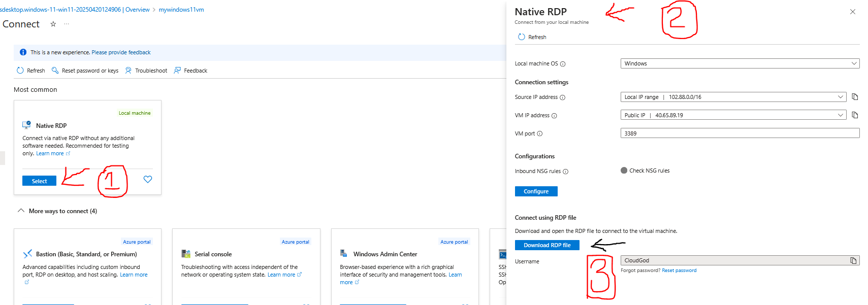
Task: Open Learn more link in Bastion card
Action: tap(134, 275)
